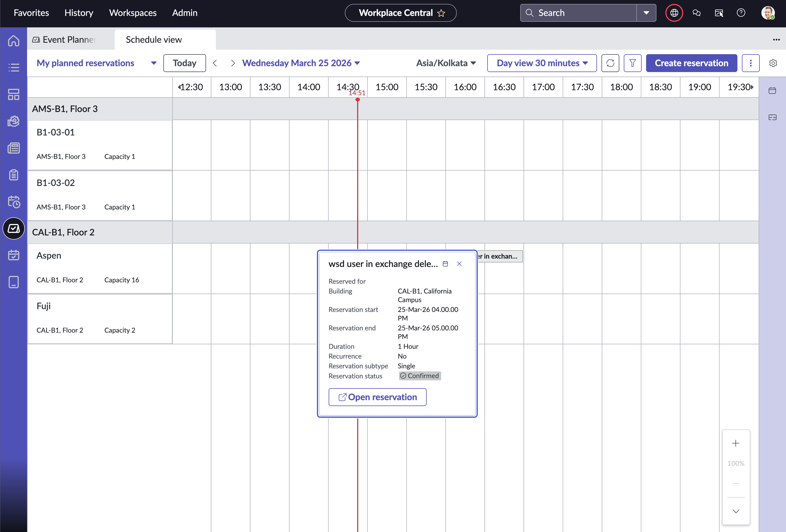
Task: Open the mobile device sidebar icon
Action: pos(13,282)
